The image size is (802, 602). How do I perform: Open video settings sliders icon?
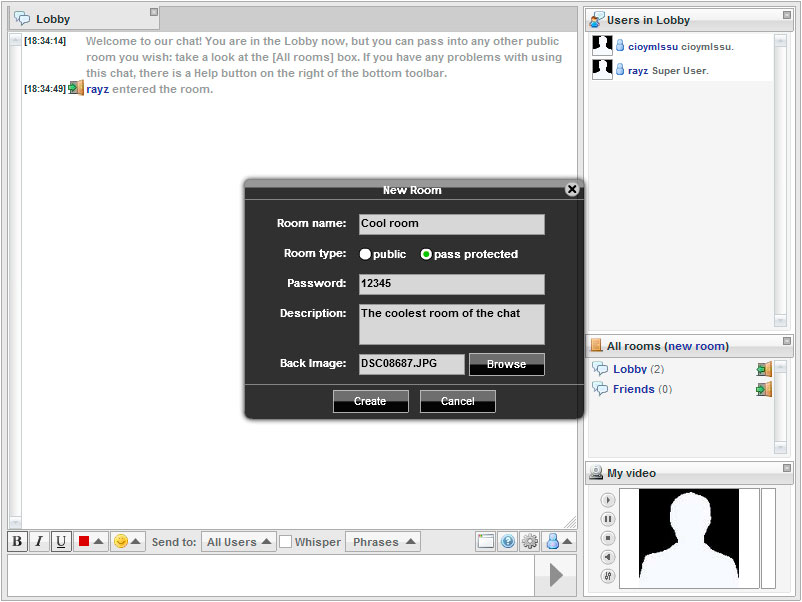(608, 576)
